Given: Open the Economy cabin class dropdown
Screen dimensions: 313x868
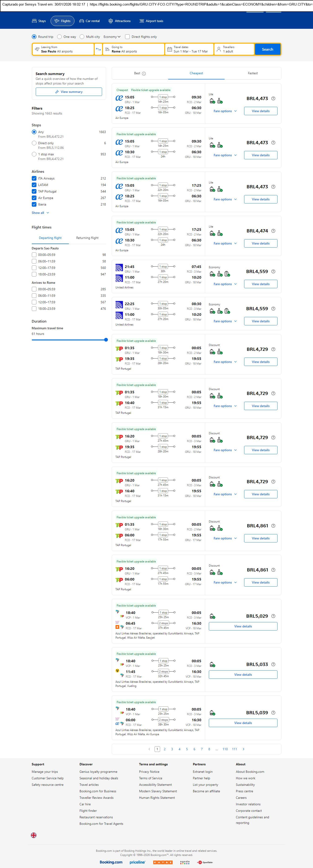Looking at the screenshot, I should tap(112, 37).
